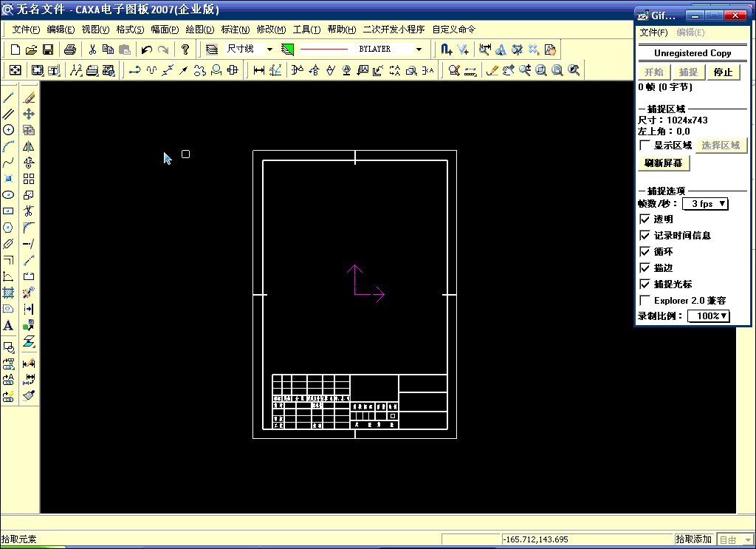Select the Spline curve tool
Viewport: 756px width, 549px height.
click(x=8, y=162)
